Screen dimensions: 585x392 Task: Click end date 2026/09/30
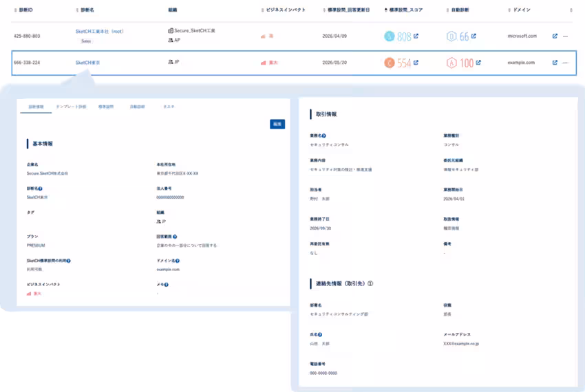click(x=321, y=228)
